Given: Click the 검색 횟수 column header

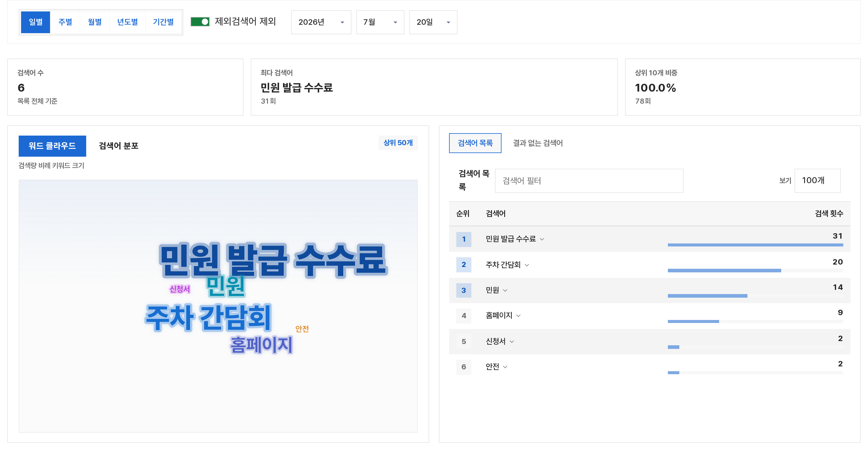Looking at the screenshot, I should point(829,214).
